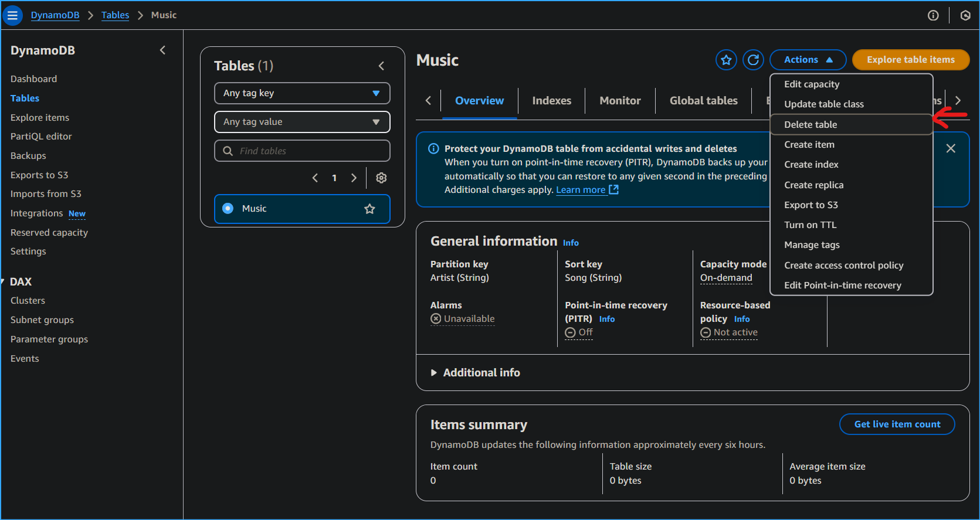Open table list preferences gear
Viewport: 980px width, 520px height.
pos(381,178)
